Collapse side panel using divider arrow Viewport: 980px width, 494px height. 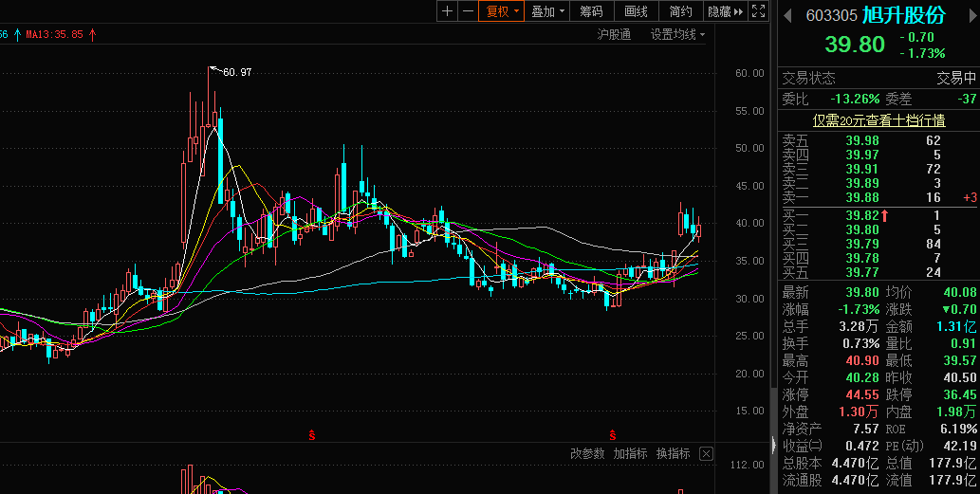coord(771,443)
